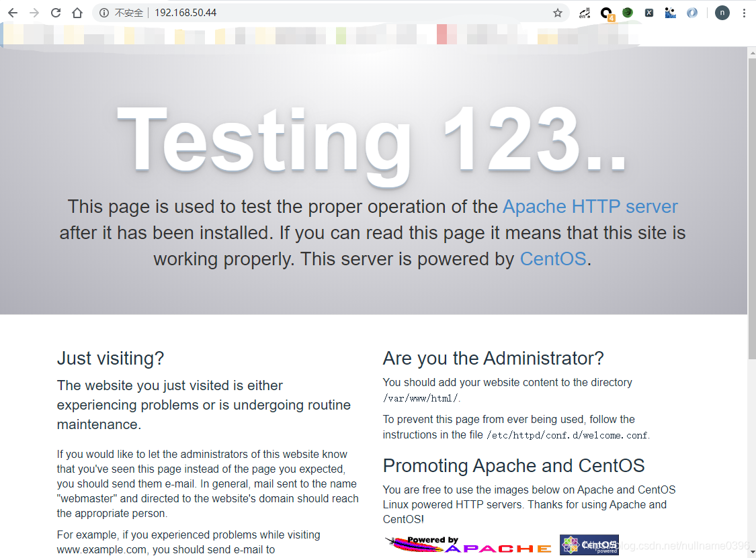This screenshot has height=558, width=756.
Task: Click the 'Just visiting?' heading
Action: (x=110, y=359)
